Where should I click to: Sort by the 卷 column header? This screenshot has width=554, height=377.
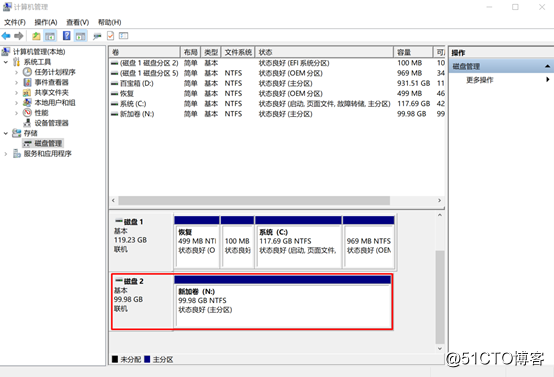click(145, 52)
